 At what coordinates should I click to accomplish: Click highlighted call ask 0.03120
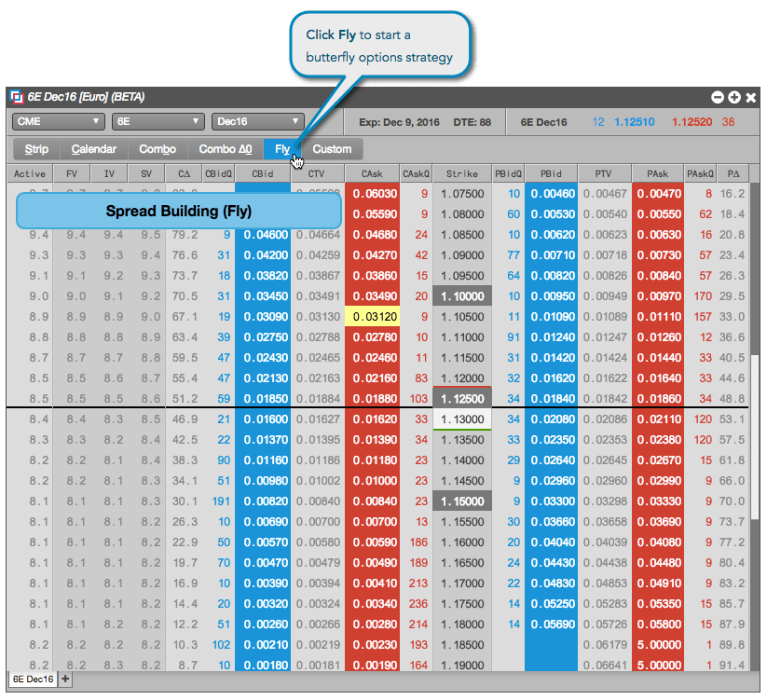coord(372,317)
